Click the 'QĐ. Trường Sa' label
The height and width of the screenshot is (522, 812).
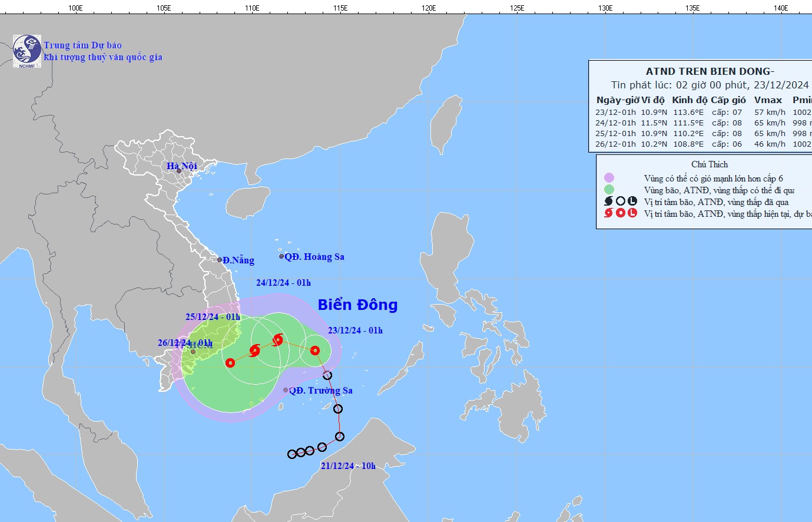(x=321, y=391)
